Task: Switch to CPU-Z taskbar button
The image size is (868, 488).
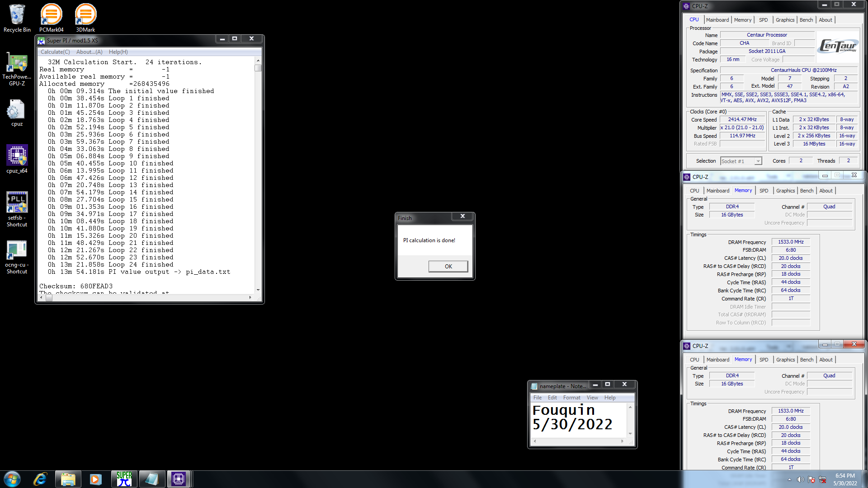Action: pos(179,479)
